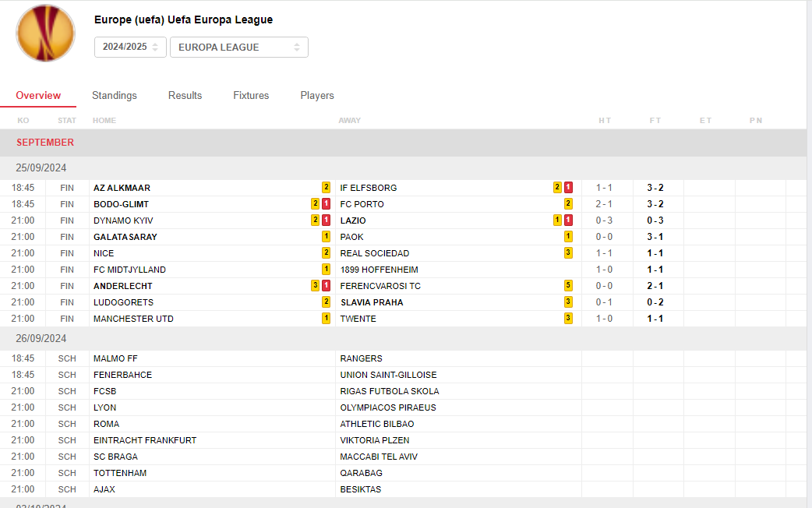This screenshot has width=812, height=508.
Task: Click IF Elfsborg's red card icon
Action: pyautogui.click(x=569, y=188)
